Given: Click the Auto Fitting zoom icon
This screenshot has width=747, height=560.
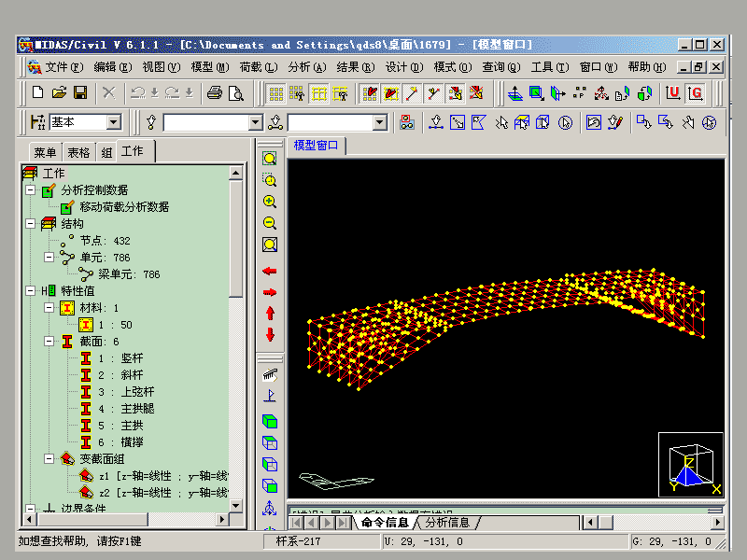Looking at the screenshot, I should click(270, 245).
